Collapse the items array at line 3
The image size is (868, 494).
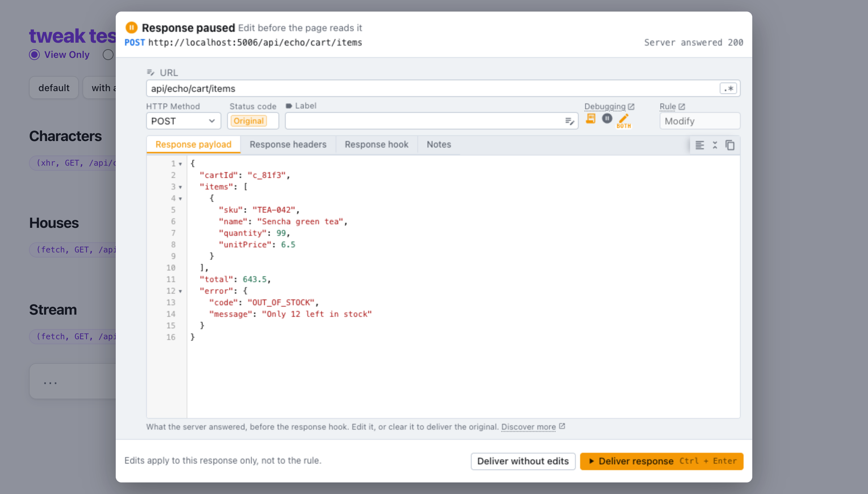click(x=180, y=187)
